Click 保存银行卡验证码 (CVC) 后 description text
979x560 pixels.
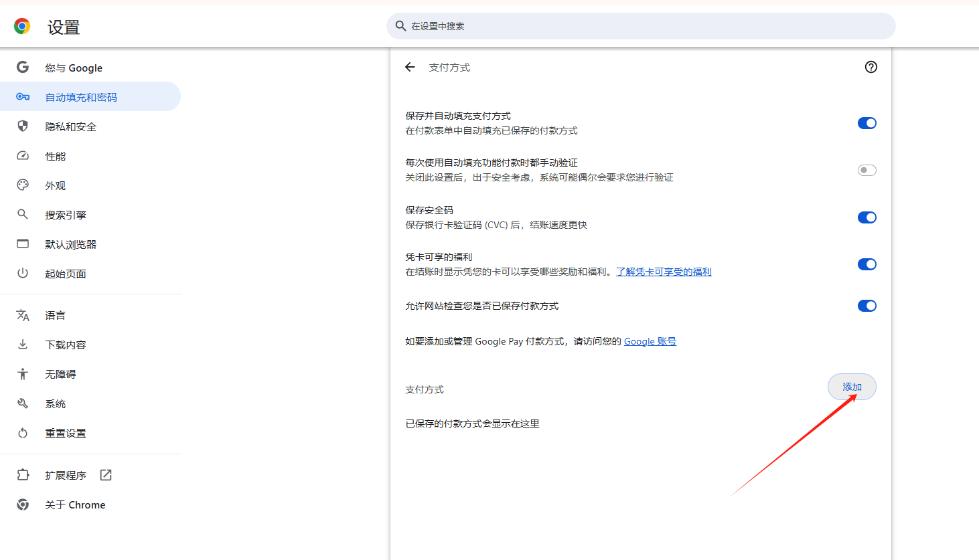point(496,225)
